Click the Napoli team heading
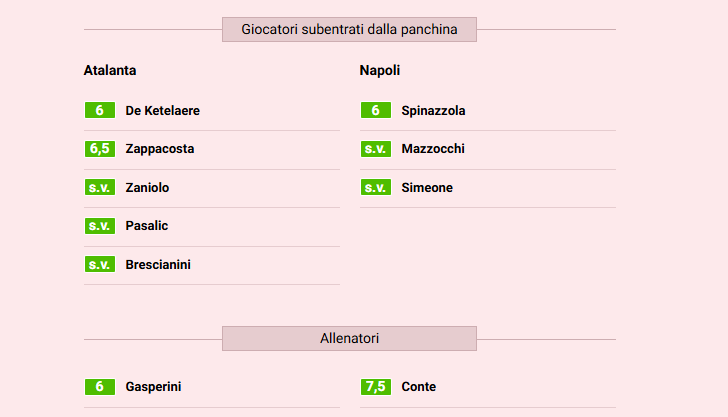Screen dimensions: 728x417 [380, 71]
